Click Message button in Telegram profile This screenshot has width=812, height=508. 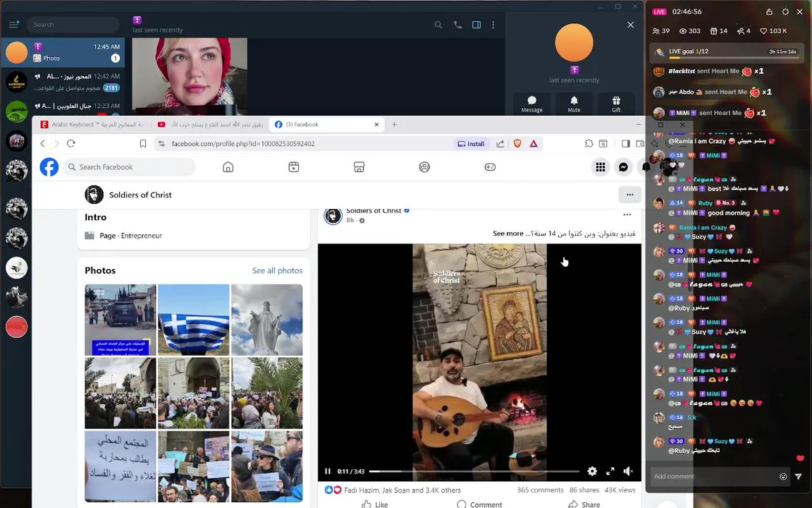coord(532,104)
